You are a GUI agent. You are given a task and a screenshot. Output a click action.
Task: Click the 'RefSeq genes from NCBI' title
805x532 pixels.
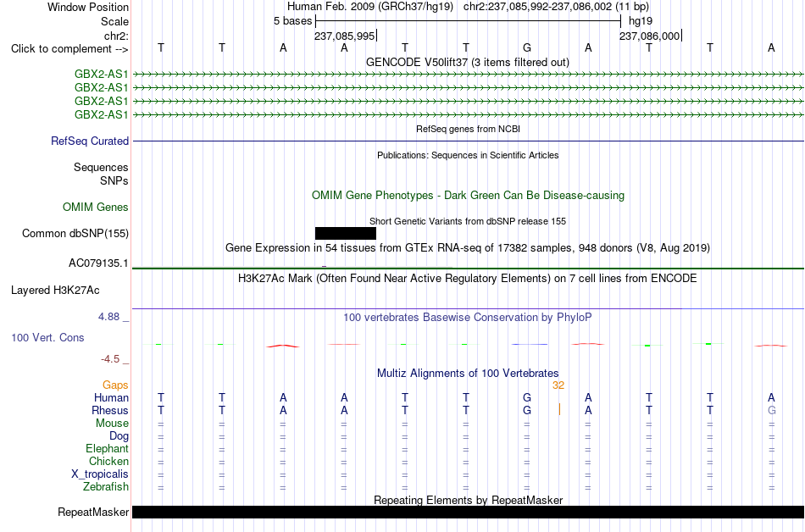coord(468,129)
